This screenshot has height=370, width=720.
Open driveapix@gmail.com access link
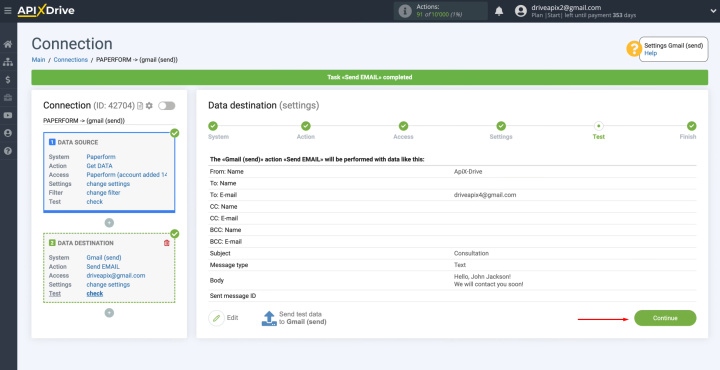click(x=116, y=276)
